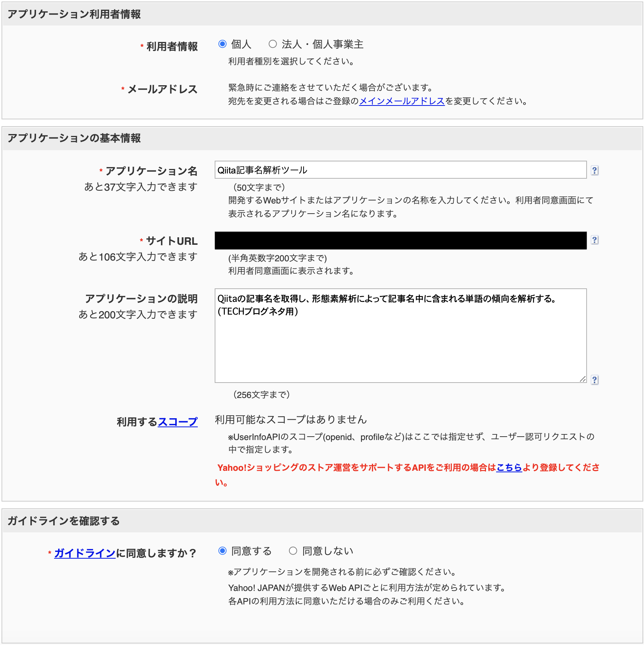Select the 法人・個人事業主 radio button

coord(273,44)
